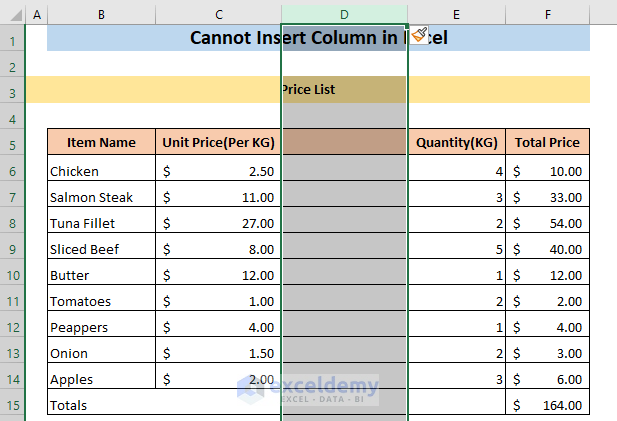Select row 5 header
617x421 pixels.
[12, 143]
